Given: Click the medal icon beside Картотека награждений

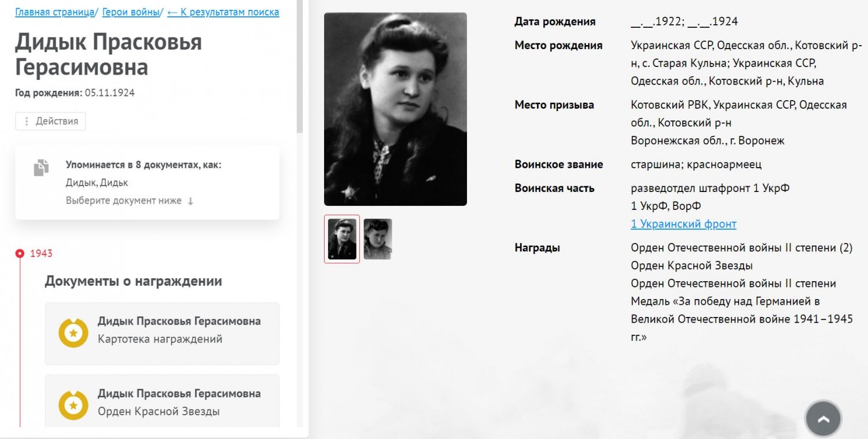Looking at the screenshot, I should pyautogui.click(x=73, y=333).
